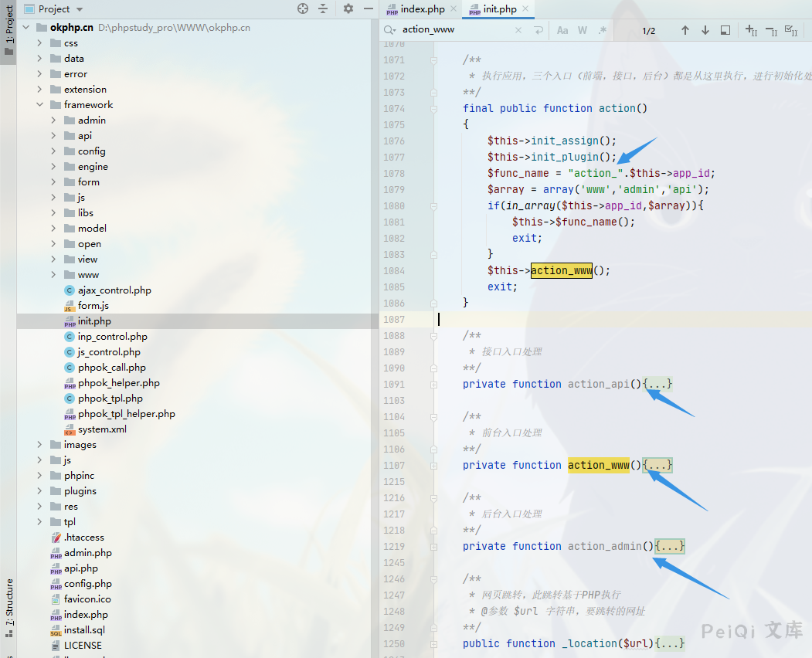Click the locate/scroll from source icon

[303, 8]
